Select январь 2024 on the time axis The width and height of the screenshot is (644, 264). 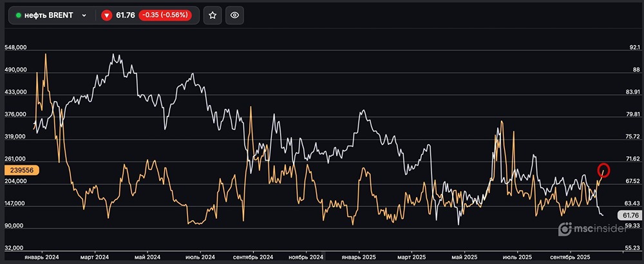[41, 257]
